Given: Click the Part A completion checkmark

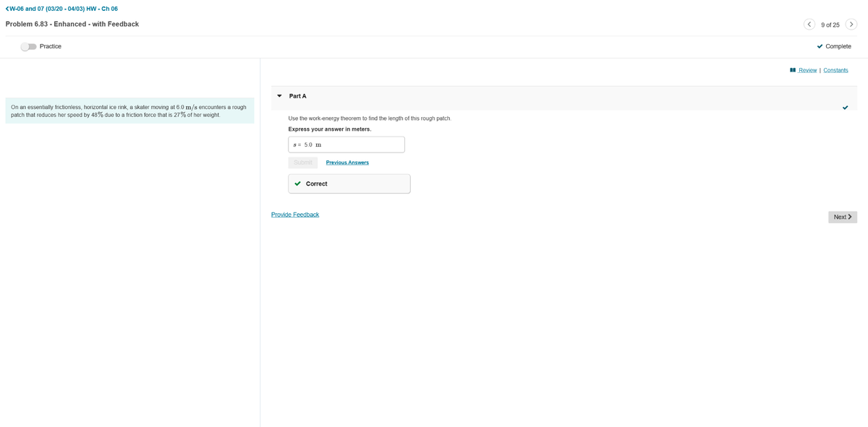Looking at the screenshot, I should coord(845,108).
